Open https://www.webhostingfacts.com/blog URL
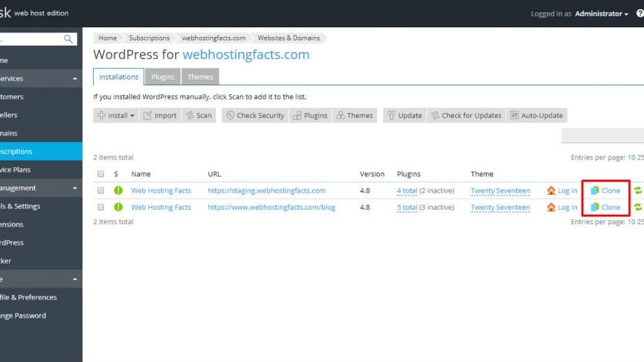The image size is (644, 362). click(271, 207)
